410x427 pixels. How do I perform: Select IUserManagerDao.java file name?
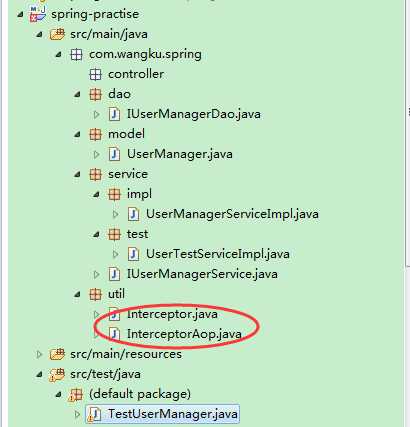click(x=194, y=114)
